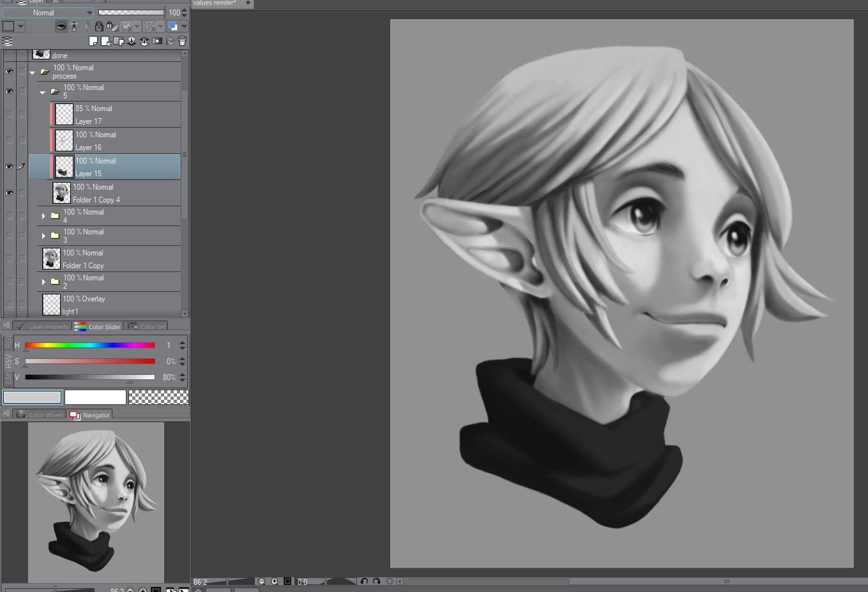The height and width of the screenshot is (592, 868).
Task: Open Color Slider panel menu icon
Action: coord(6,326)
